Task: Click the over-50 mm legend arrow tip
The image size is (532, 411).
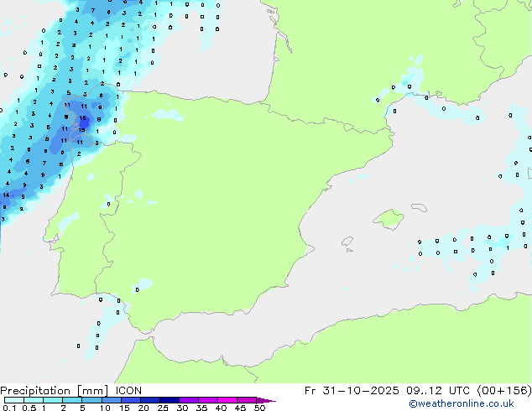Action: click(266, 400)
